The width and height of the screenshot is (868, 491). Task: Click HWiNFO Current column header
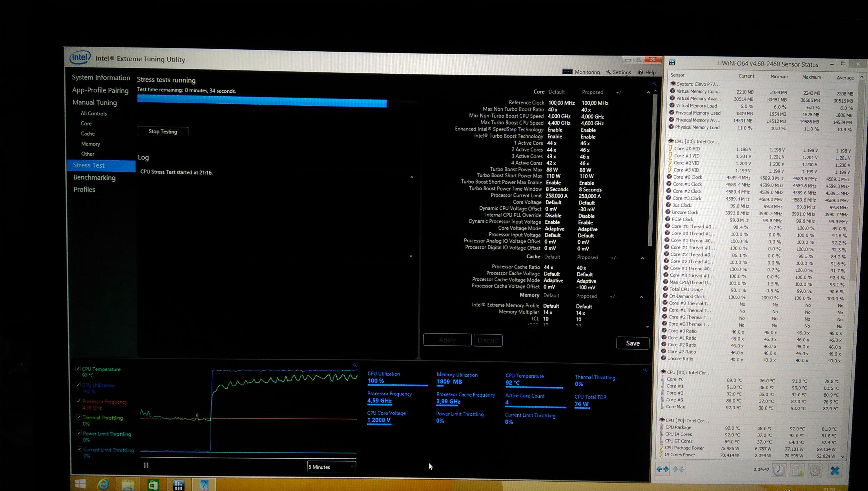746,76
